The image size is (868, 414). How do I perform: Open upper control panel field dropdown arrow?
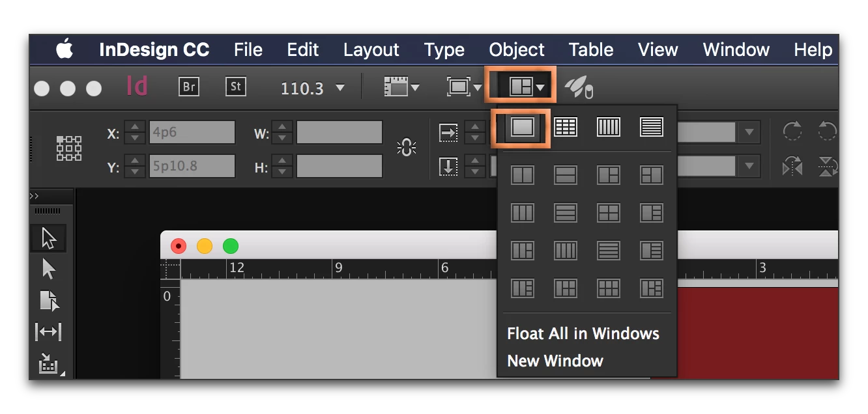point(748,132)
